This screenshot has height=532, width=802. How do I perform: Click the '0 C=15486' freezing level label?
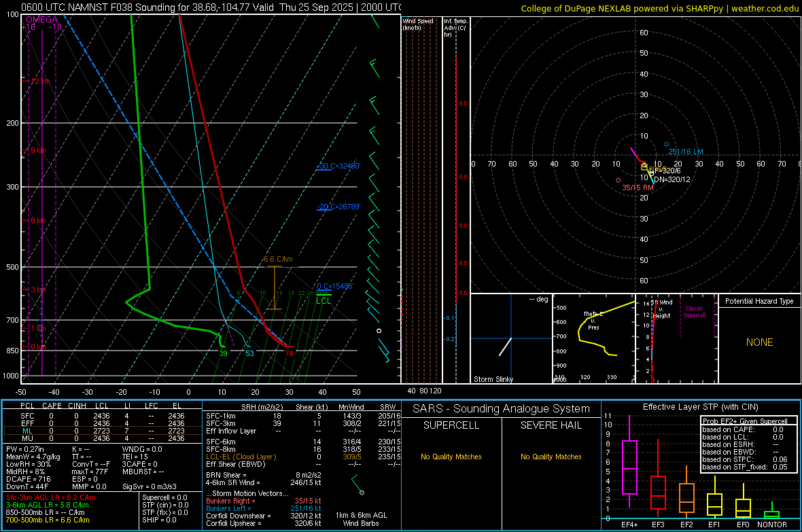click(334, 286)
